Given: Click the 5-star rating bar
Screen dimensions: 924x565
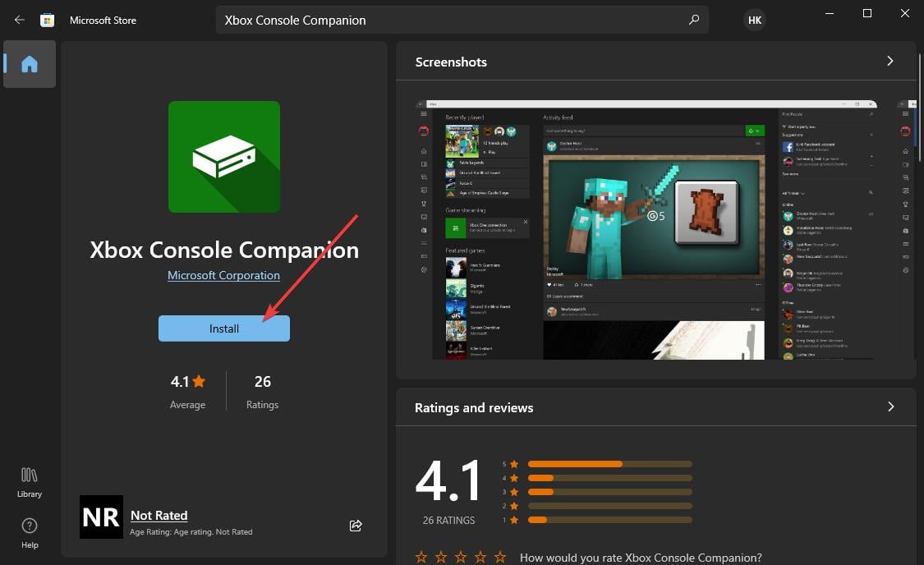Looking at the screenshot, I should pos(610,464).
